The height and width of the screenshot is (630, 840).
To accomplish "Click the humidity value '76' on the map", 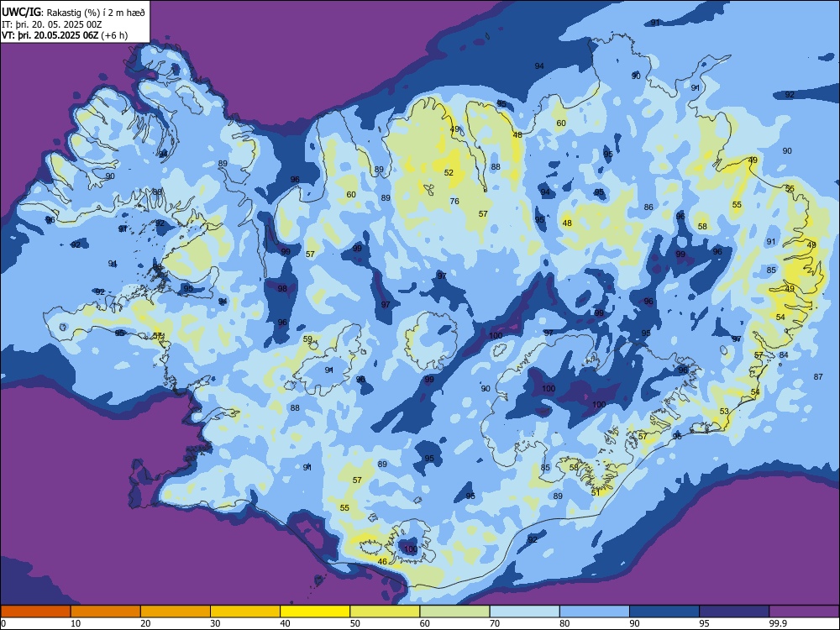I will [x=454, y=202].
